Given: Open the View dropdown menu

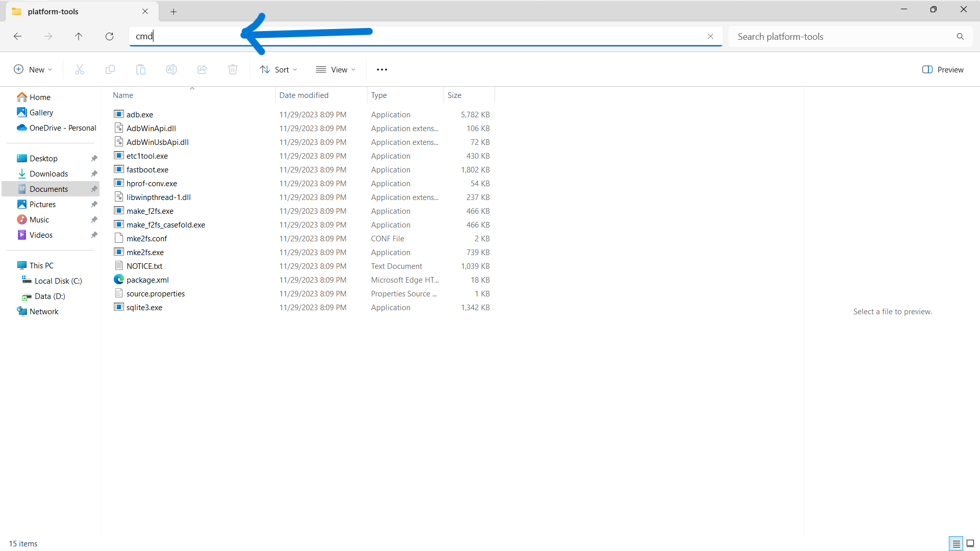Looking at the screenshot, I should click(x=335, y=69).
